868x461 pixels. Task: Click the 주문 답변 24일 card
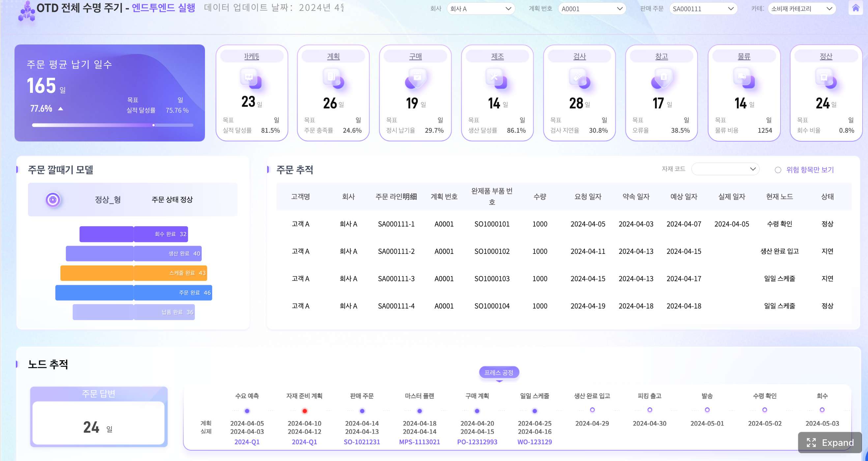click(99, 417)
